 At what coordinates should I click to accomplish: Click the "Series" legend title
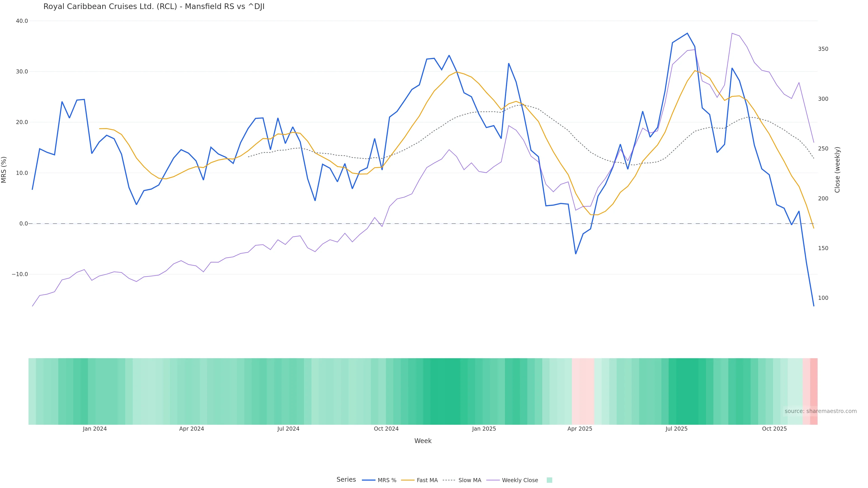point(346,480)
